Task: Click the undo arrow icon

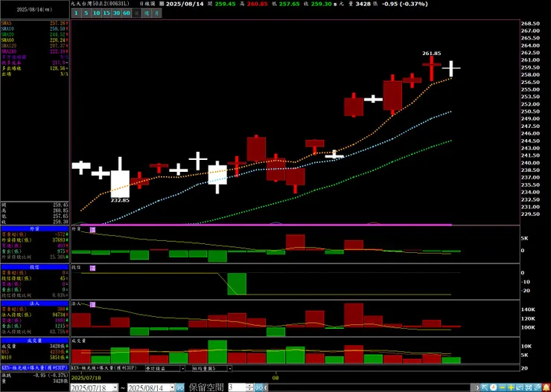Action: point(520,388)
